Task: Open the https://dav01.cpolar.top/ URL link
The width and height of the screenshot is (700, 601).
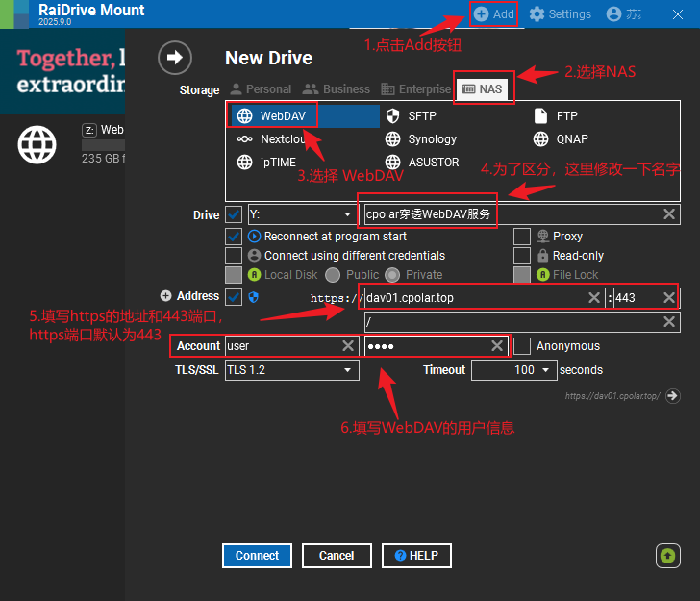Action: 612,396
